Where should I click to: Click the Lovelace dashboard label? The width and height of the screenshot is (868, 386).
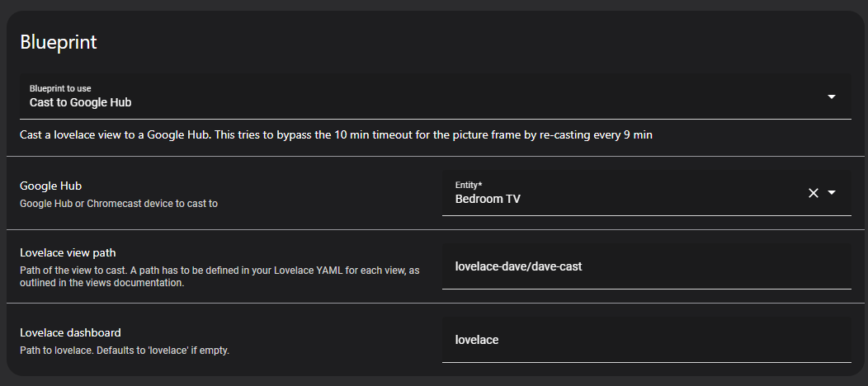click(x=70, y=332)
